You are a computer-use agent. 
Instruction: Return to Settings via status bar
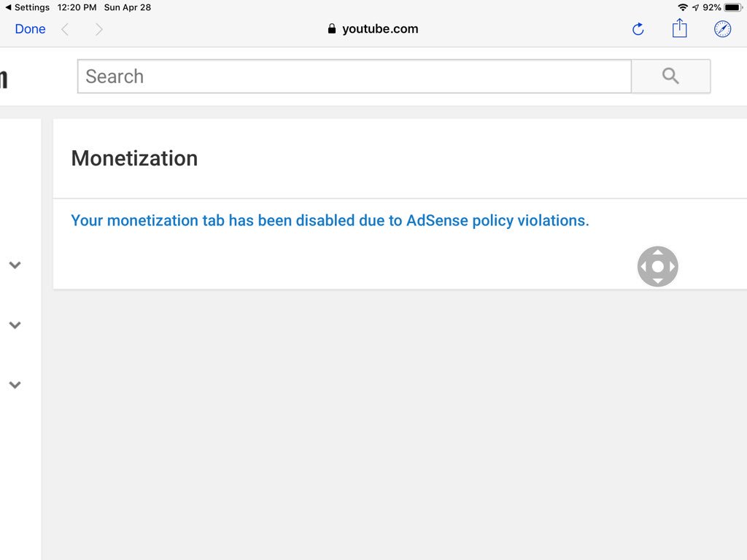point(27,7)
